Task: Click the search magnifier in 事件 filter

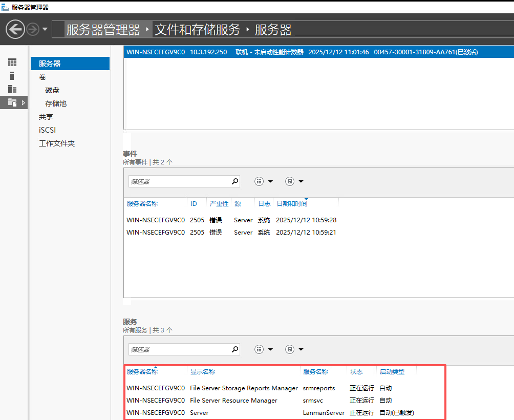Action: [235, 181]
